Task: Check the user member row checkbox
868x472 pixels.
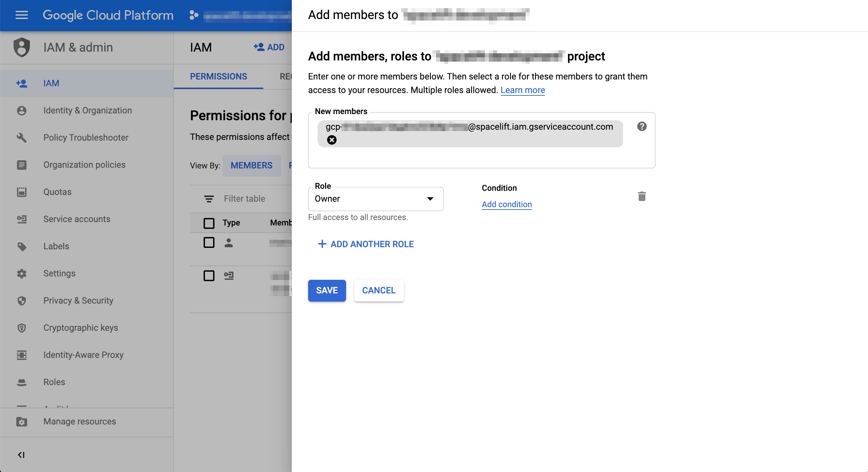Action: pos(209,242)
